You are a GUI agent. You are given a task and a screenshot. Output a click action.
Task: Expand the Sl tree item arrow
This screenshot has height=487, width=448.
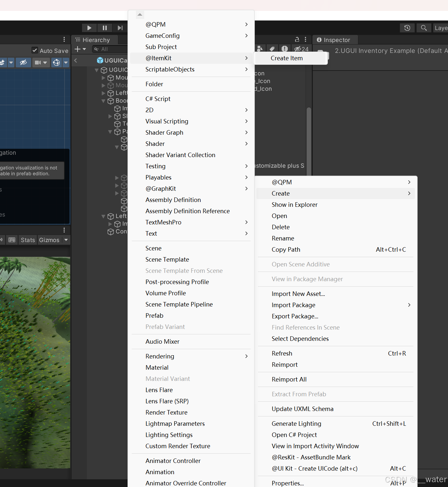coord(110,116)
